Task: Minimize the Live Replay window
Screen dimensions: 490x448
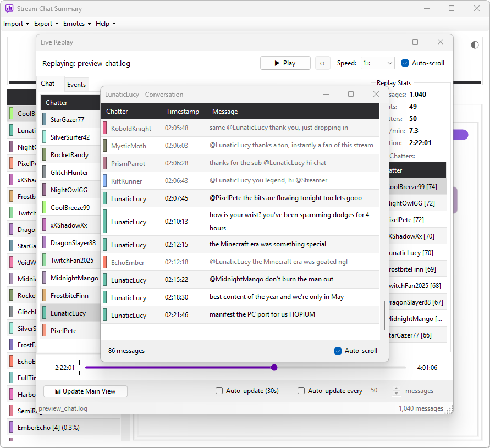Action: coord(390,42)
